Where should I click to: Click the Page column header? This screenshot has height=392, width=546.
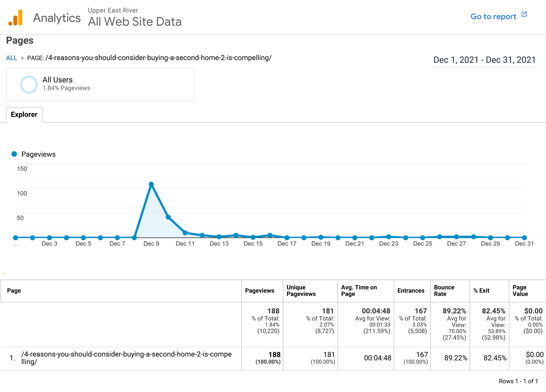(14, 291)
